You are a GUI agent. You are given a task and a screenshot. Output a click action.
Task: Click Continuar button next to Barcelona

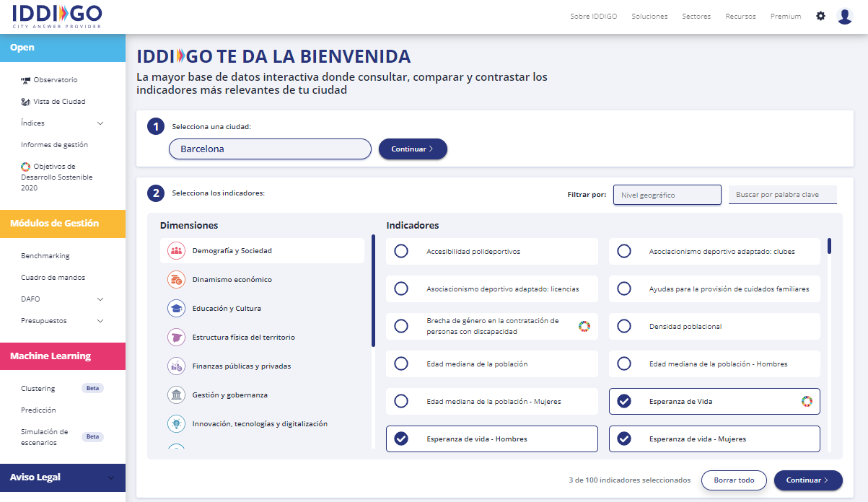pos(413,149)
